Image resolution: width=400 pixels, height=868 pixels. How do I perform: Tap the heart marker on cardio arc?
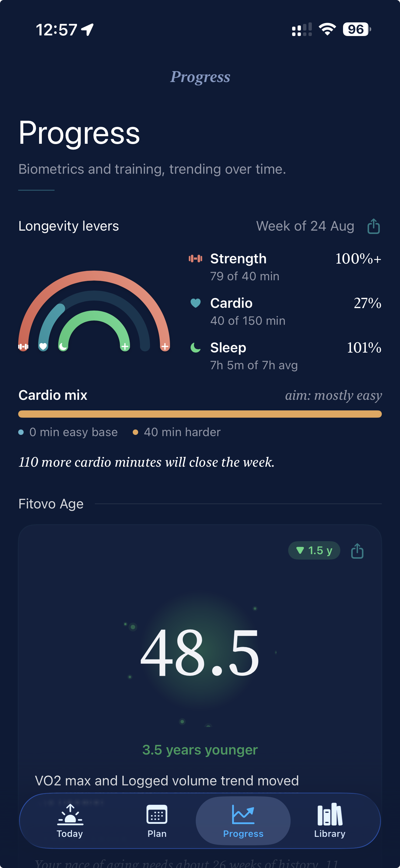[43, 347]
